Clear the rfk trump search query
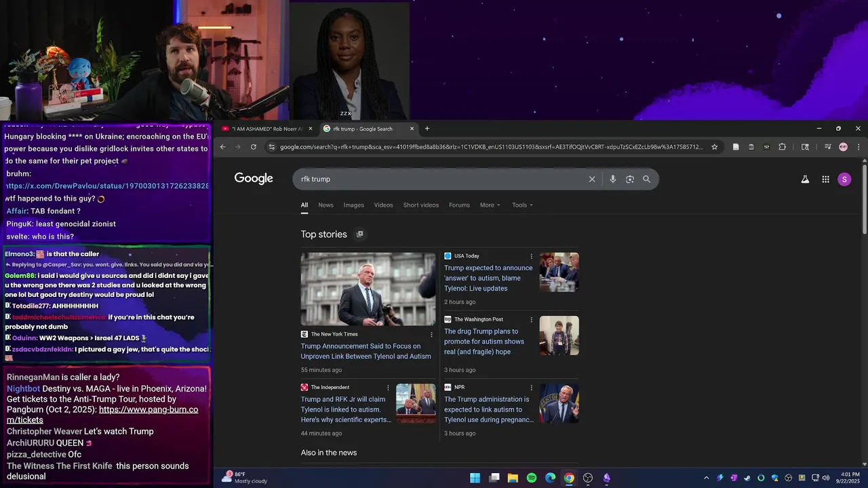The height and width of the screenshot is (488, 868). coord(592,179)
